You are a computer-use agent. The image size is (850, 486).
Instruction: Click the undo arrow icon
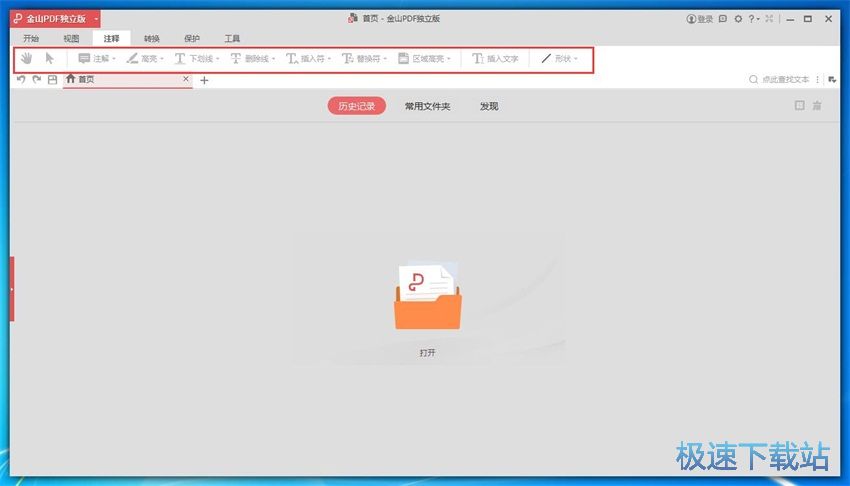(21, 80)
